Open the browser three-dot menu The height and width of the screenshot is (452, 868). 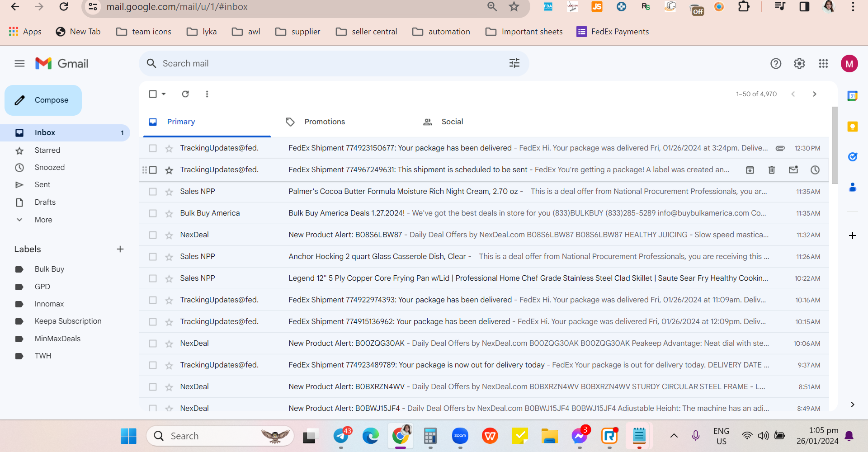click(x=853, y=6)
